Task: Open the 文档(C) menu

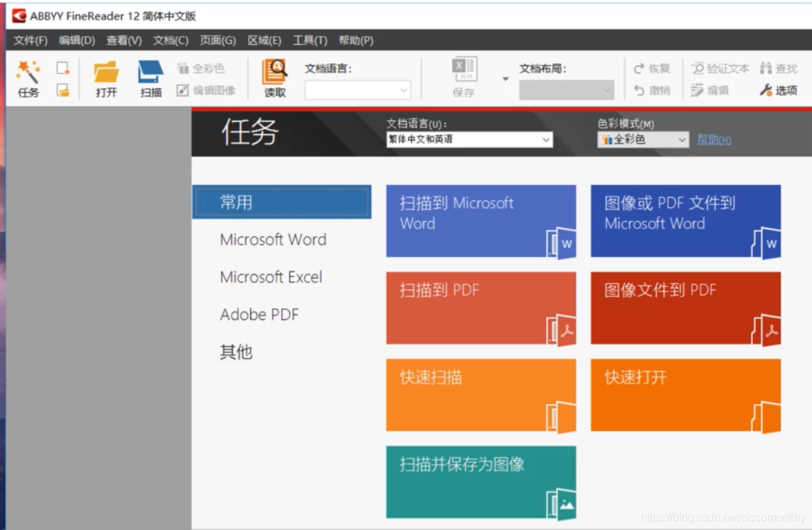Action: [x=171, y=40]
